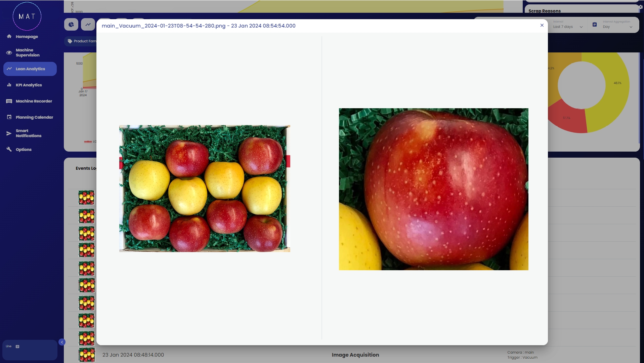Click the MAT logo circle

27,16
